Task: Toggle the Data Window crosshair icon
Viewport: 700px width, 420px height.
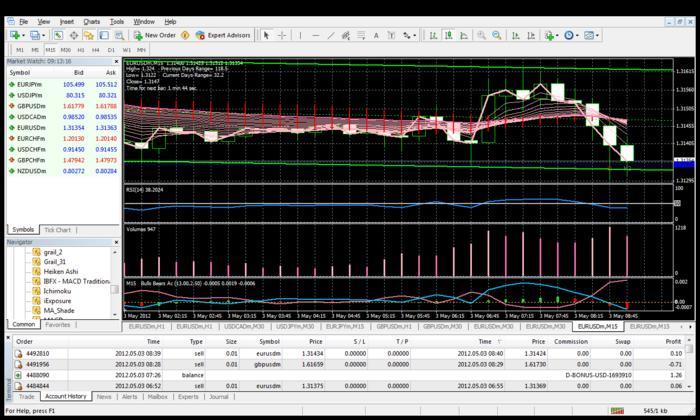Action: tap(74, 35)
